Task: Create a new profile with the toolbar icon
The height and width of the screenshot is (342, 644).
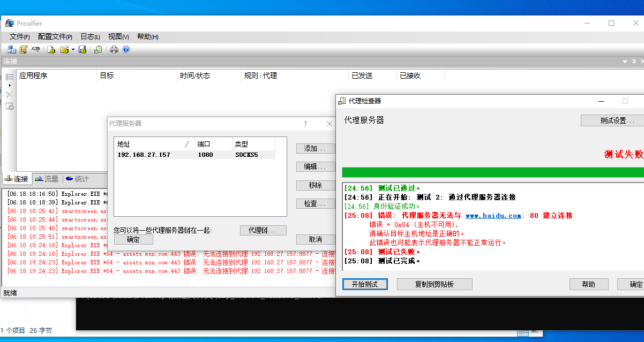Action: click(x=51, y=49)
